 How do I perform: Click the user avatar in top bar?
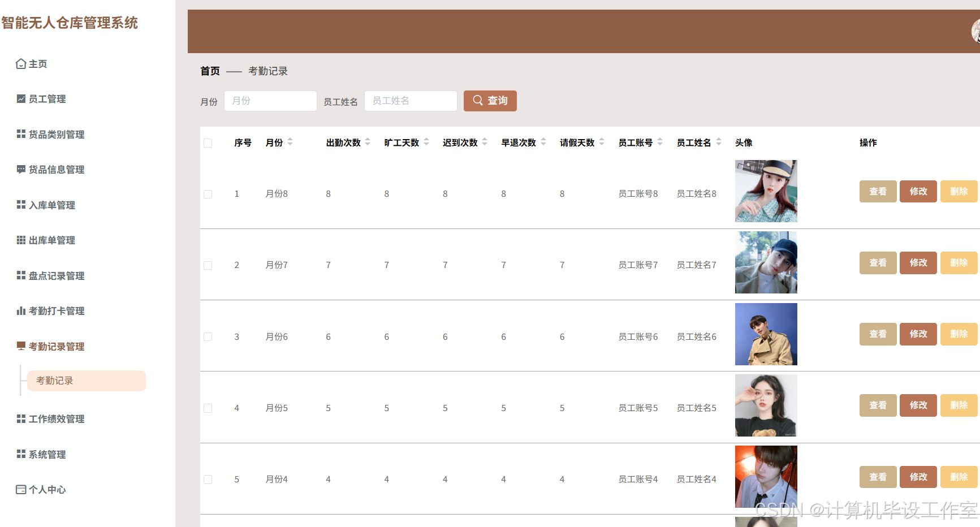pos(975,31)
